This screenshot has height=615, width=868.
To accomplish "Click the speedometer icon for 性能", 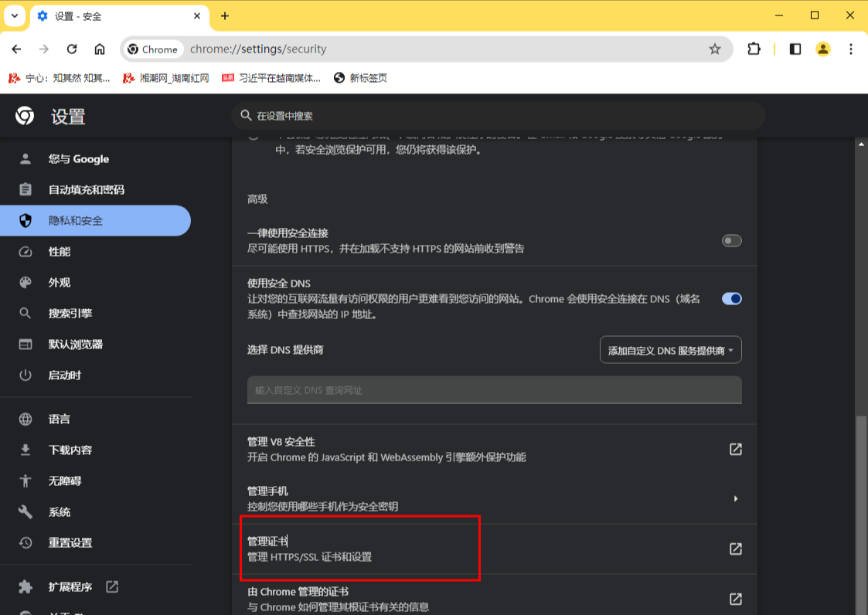I will point(26,252).
